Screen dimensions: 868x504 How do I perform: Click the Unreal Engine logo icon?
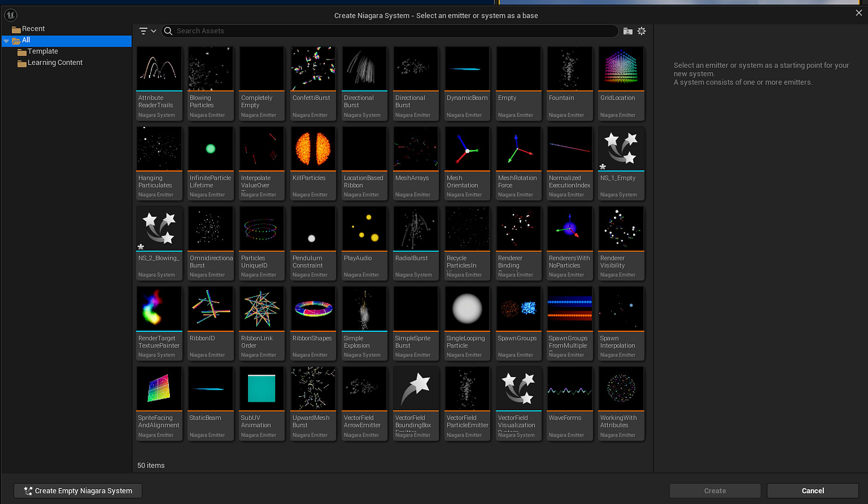point(11,15)
